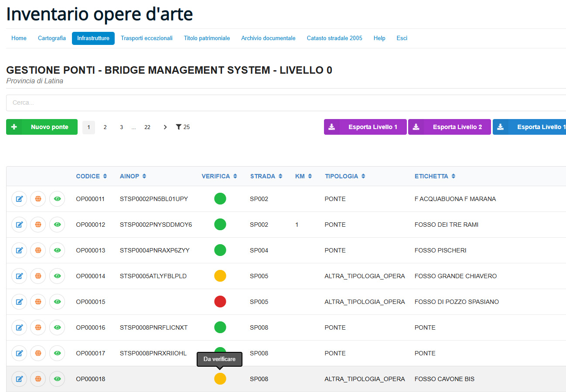Screen dimensions: 566x392
Task: Click the eye view icon for OP000013
Action: point(57,250)
